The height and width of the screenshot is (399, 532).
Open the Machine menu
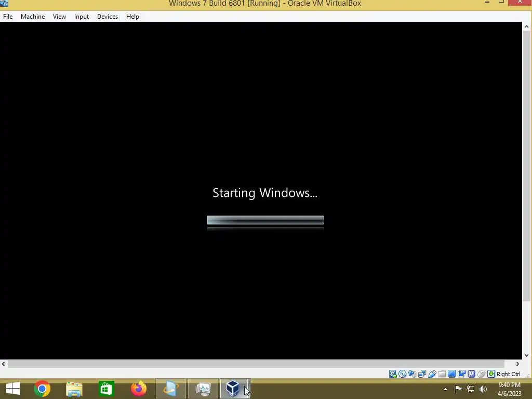pos(33,17)
